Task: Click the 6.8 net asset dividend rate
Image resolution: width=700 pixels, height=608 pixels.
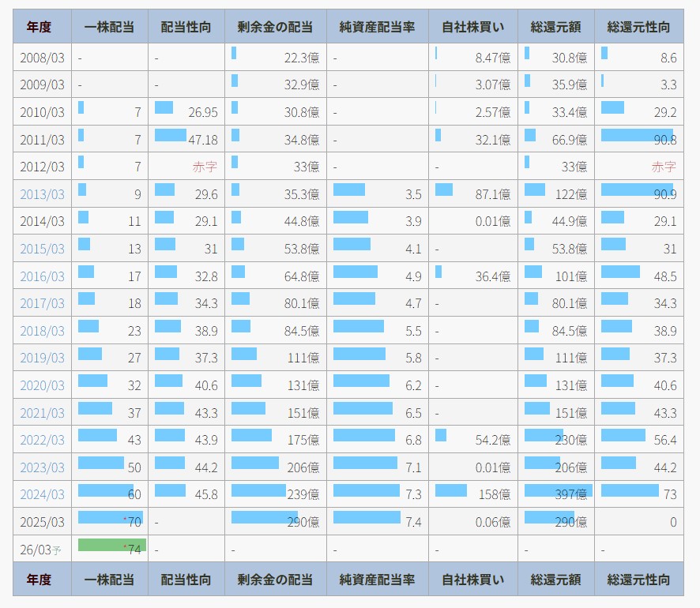Action: click(413, 441)
